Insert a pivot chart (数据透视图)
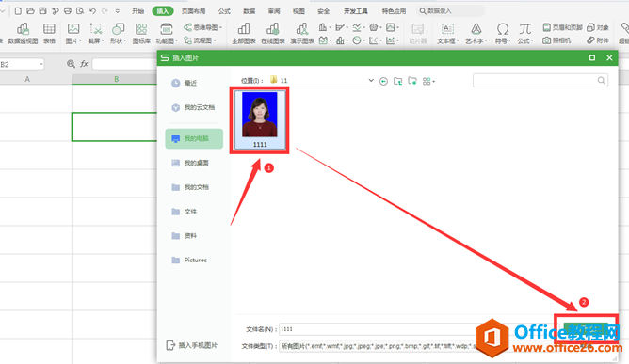The width and height of the screenshot is (629, 364). click(23, 34)
